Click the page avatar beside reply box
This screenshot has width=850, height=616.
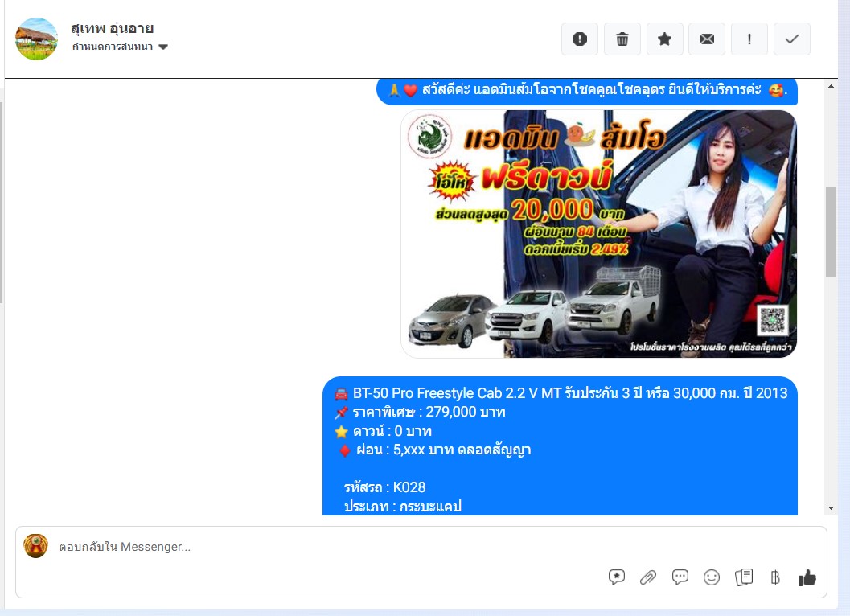35,546
